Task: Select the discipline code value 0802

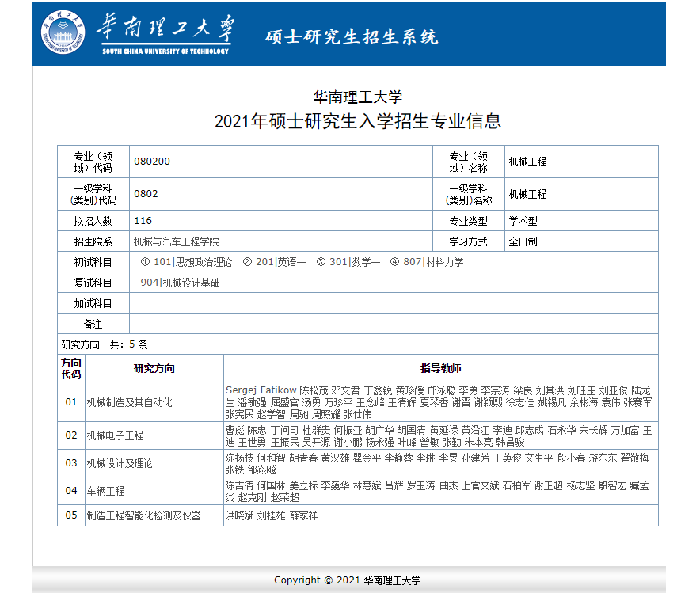Action: (x=146, y=194)
